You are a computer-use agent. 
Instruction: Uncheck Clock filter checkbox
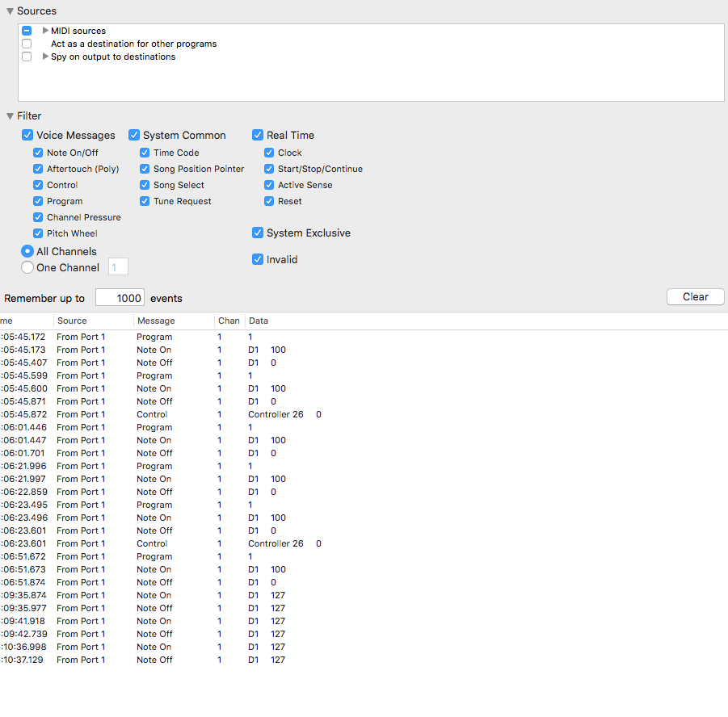269,153
